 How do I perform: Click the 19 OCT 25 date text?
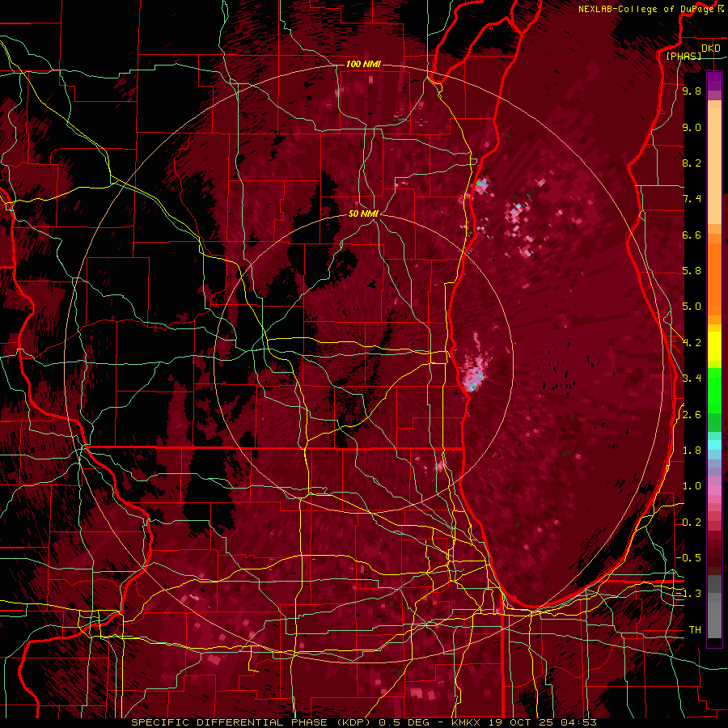pyautogui.click(x=521, y=722)
